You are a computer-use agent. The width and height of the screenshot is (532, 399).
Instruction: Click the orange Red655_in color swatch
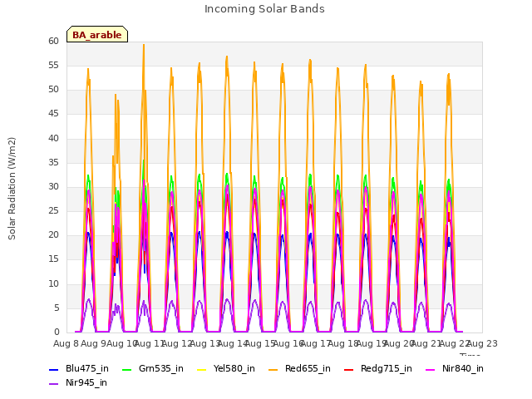[x=273, y=369]
